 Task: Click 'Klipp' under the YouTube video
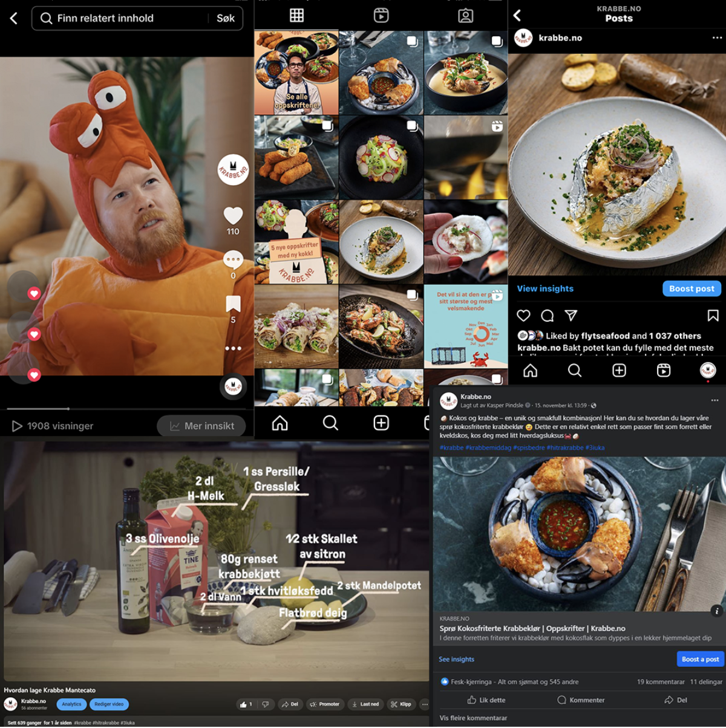(401, 704)
